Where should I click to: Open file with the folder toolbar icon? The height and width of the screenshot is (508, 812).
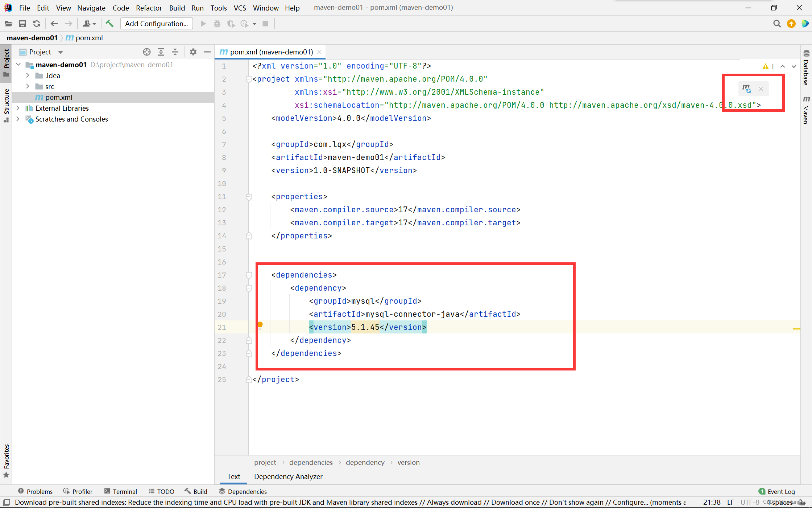[9, 24]
